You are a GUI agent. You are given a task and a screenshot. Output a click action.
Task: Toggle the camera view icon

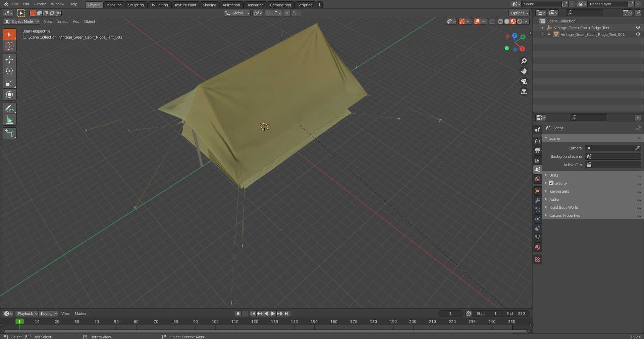click(524, 81)
